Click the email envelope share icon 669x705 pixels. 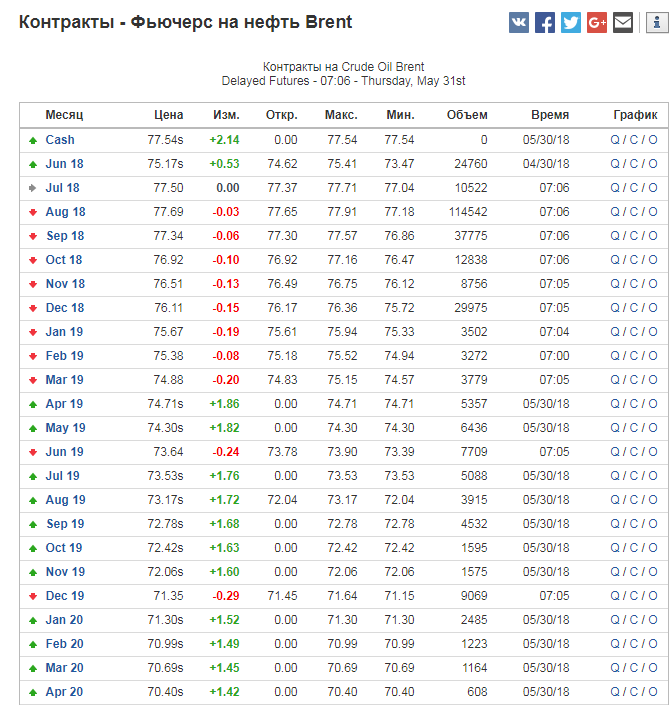(623, 23)
